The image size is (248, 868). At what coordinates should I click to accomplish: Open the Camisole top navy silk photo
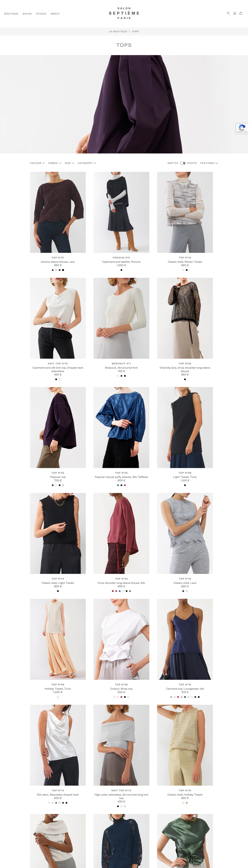[185, 639]
